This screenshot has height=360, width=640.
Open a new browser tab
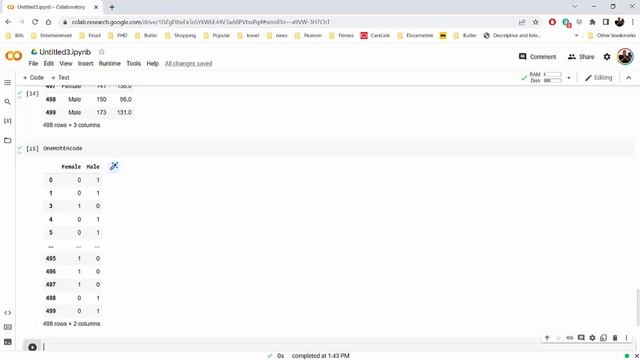coord(112,7)
